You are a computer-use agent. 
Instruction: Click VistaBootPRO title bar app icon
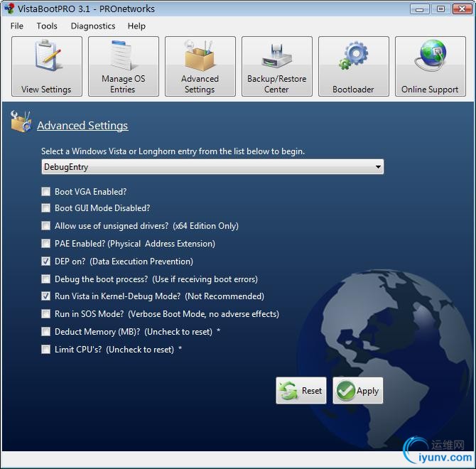(x=10, y=9)
